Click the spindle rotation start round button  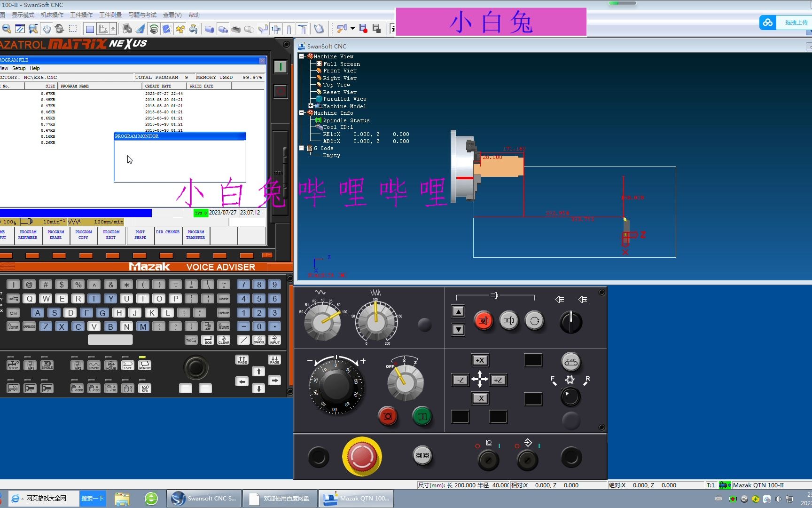(534, 321)
